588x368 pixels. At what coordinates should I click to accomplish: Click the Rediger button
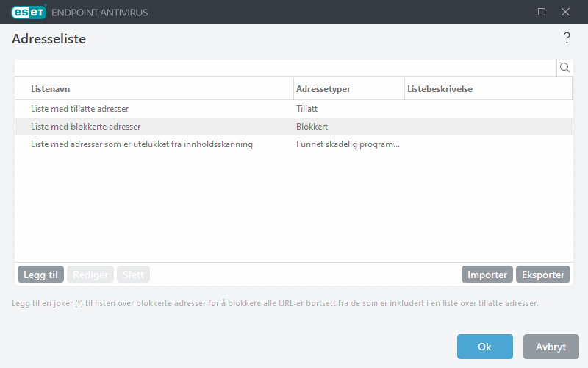coord(90,275)
